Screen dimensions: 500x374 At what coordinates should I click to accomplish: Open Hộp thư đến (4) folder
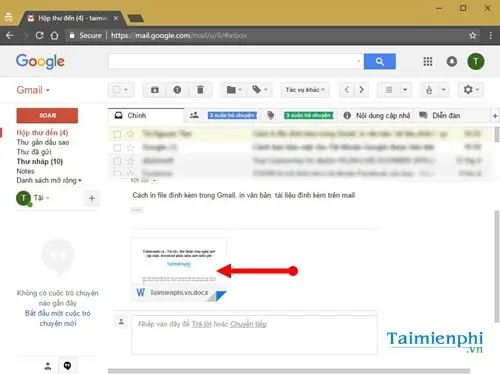42,133
